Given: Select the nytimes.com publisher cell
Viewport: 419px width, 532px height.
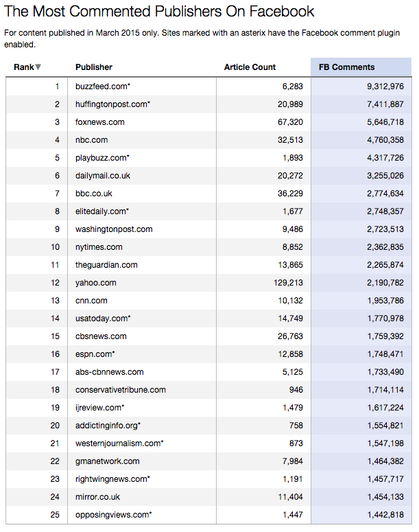Looking at the screenshot, I should [x=99, y=247].
